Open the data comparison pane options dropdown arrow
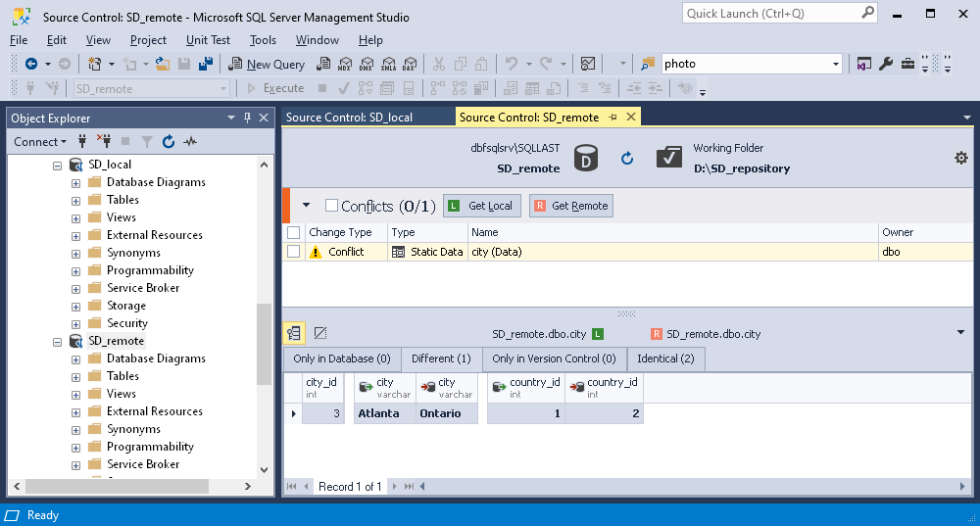This screenshot has width=980, height=526. pos(960,332)
